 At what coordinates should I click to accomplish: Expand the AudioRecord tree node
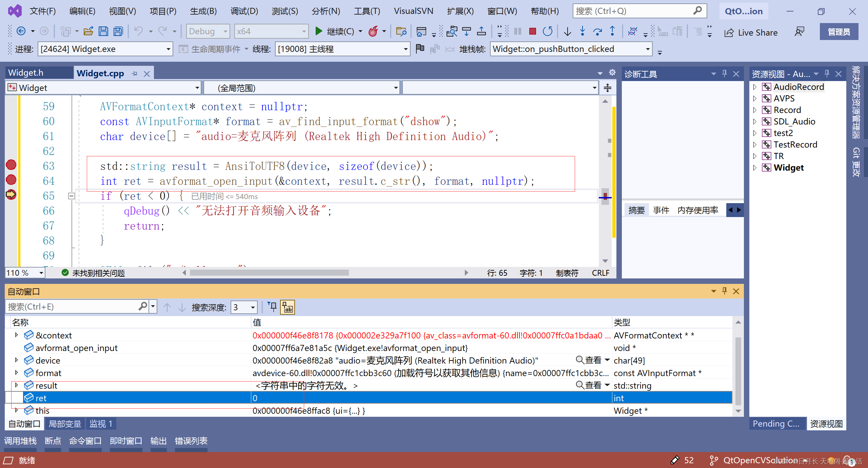[755, 87]
